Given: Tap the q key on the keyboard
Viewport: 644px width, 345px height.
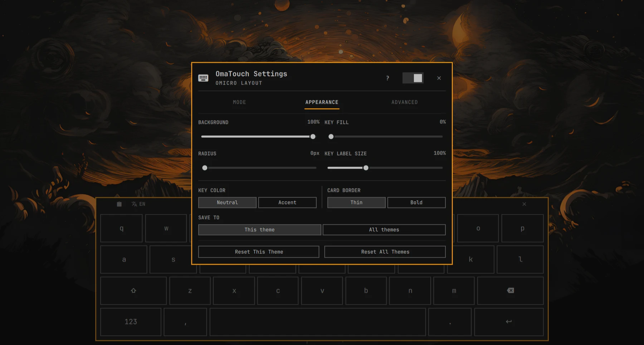Looking at the screenshot, I should (x=121, y=228).
